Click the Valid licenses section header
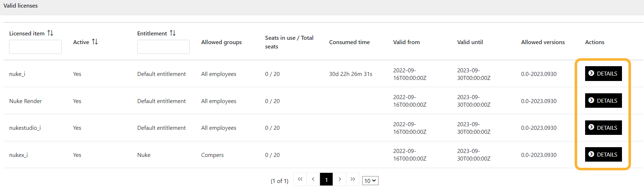This screenshot has width=644, height=192. tap(21, 6)
